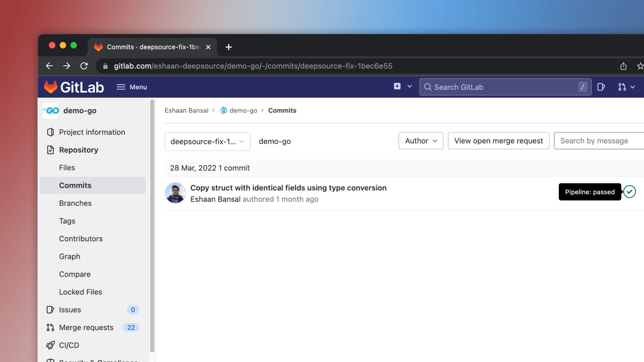Click the 22 merge requests badge
644x362 pixels.
point(131,328)
